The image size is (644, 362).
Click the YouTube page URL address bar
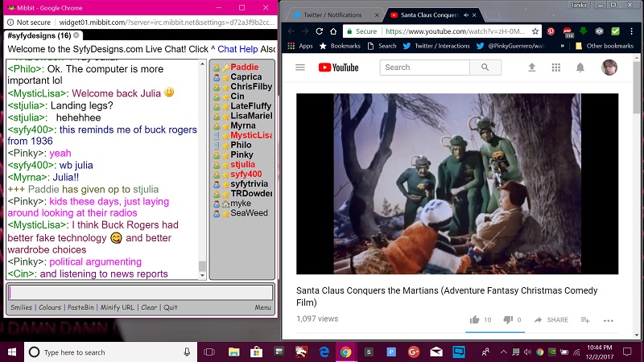tap(456, 31)
